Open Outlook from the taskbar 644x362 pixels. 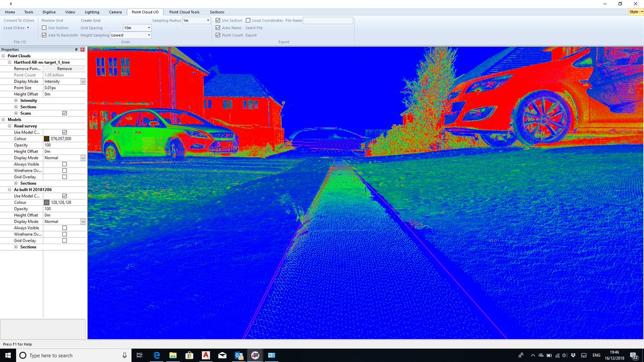tap(239, 355)
